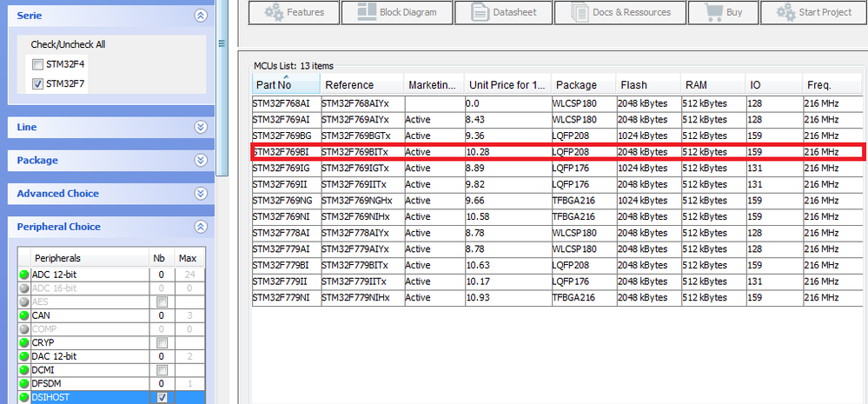Click the grey indicator beside COMP
Image resolution: width=868 pixels, height=404 pixels.
23,329
